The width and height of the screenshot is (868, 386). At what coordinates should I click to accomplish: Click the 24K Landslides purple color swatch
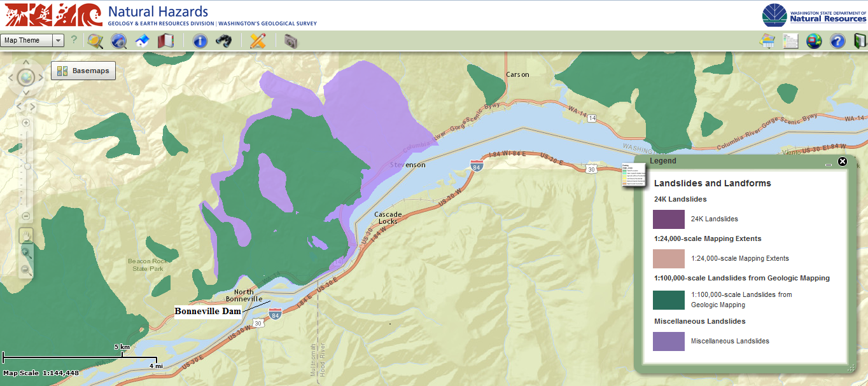pos(668,219)
